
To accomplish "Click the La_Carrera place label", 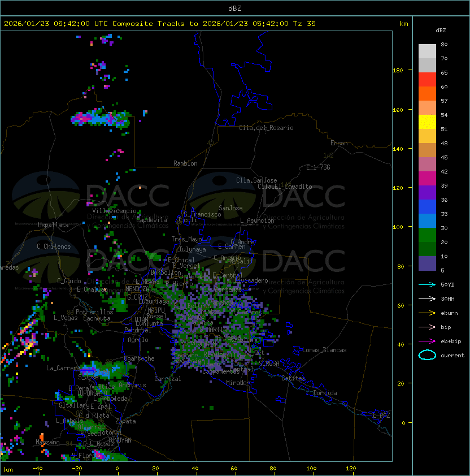I will point(62,368).
